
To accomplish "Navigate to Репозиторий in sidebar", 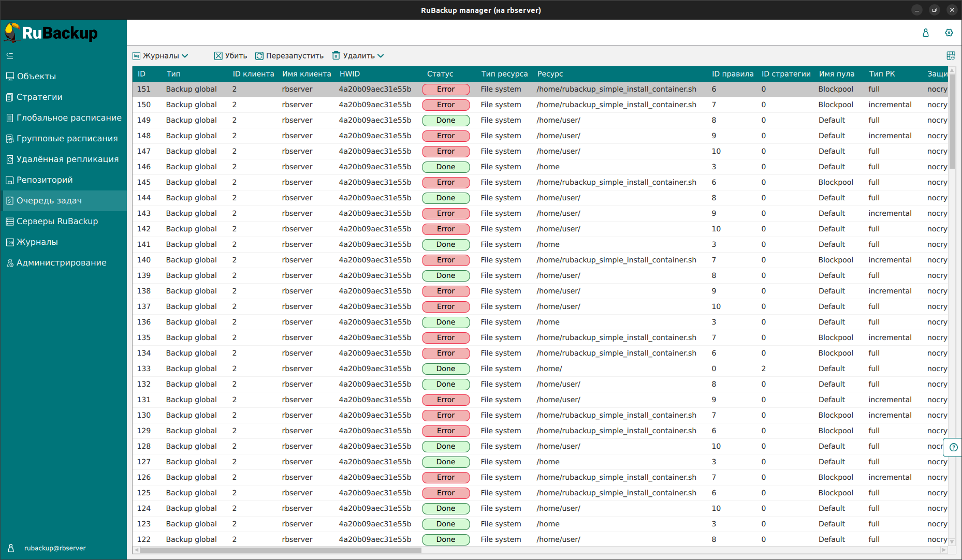I will [x=45, y=180].
